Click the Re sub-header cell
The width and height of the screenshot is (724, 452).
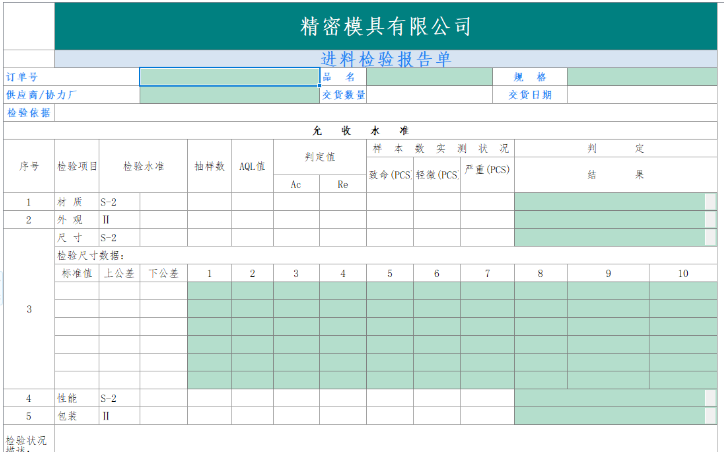342,184
